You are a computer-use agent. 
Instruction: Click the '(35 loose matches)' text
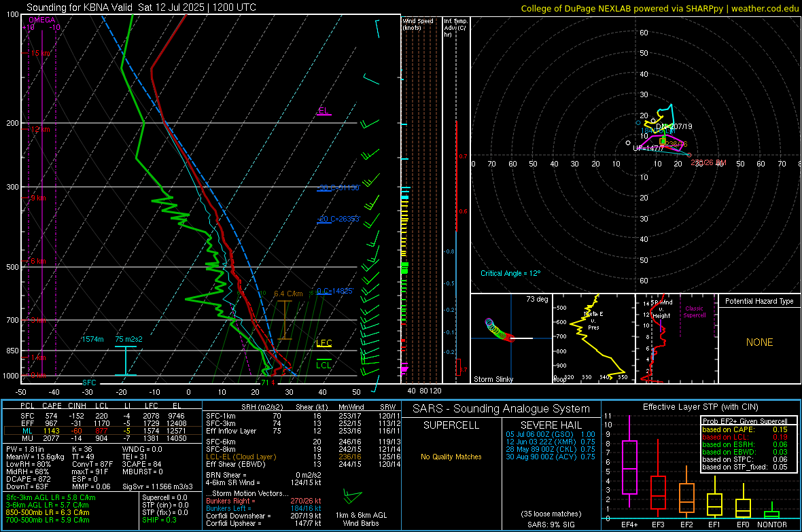[x=551, y=514]
